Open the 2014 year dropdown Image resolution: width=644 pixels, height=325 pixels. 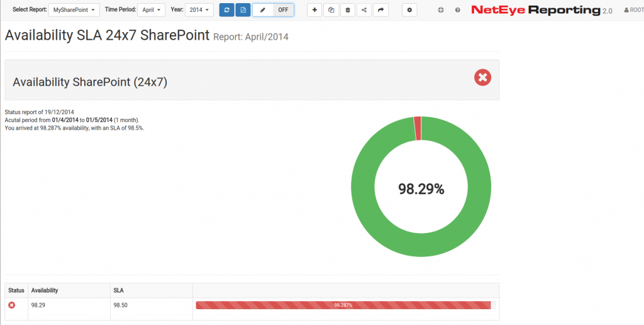click(x=199, y=10)
